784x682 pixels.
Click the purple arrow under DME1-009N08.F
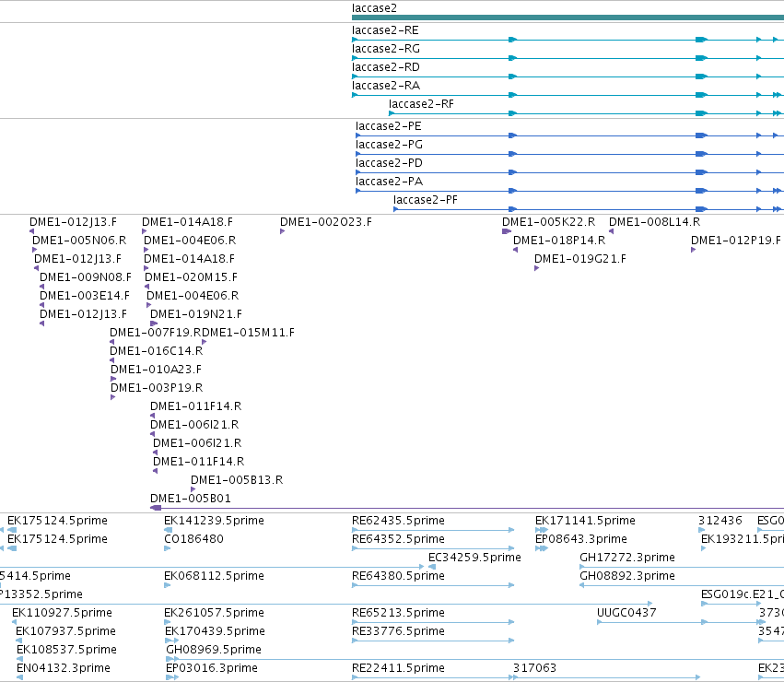click(42, 287)
